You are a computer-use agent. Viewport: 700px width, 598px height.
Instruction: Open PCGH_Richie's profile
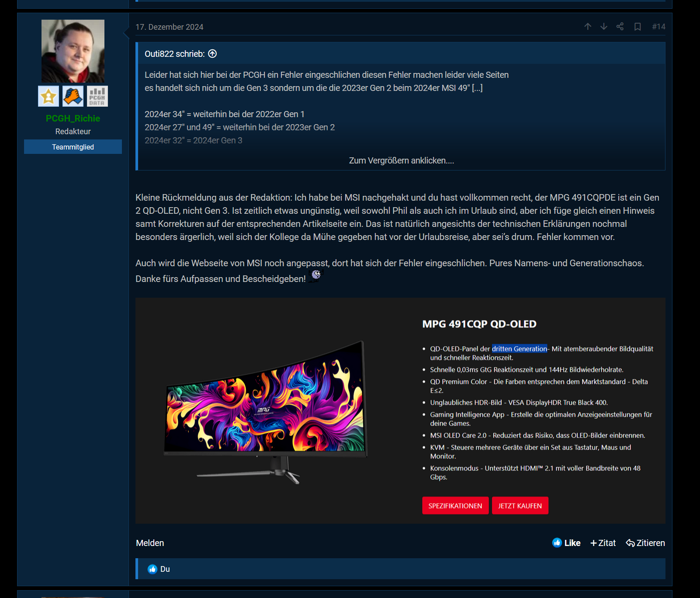click(73, 118)
